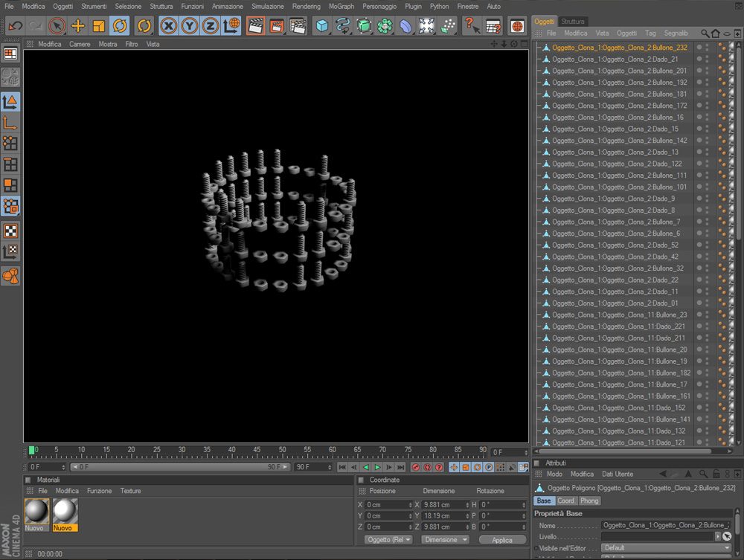Toggle scale keyframe recording in the timeline bar

(466, 467)
